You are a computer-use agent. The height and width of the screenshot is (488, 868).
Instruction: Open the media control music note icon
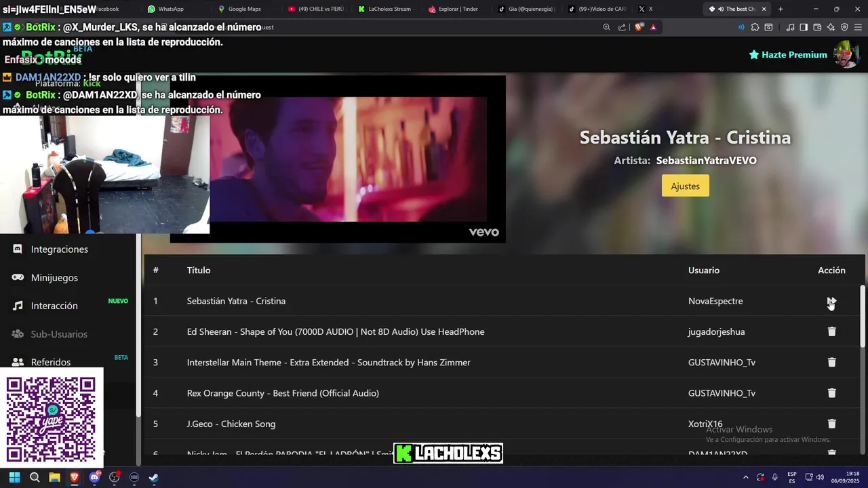tap(790, 27)
